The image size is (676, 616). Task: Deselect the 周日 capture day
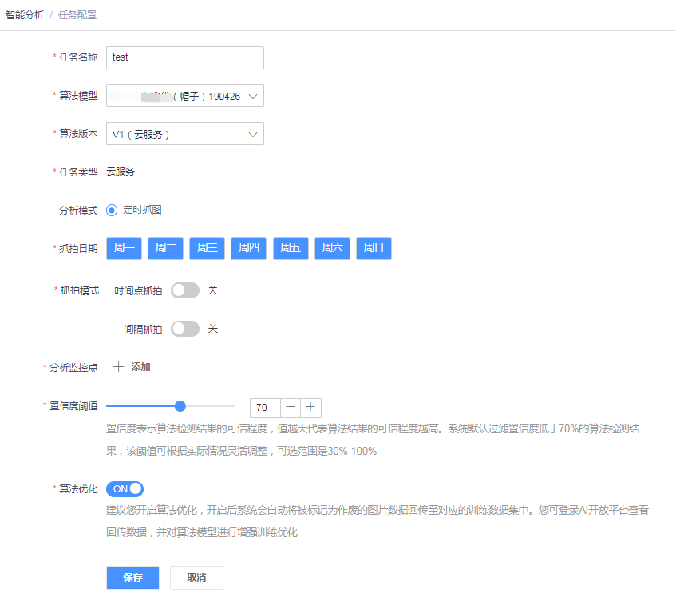click(x=374, y=248)
